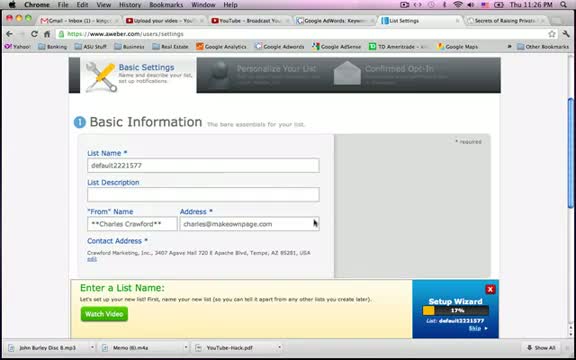
Task: Open the Window menu
Action: 204,5
